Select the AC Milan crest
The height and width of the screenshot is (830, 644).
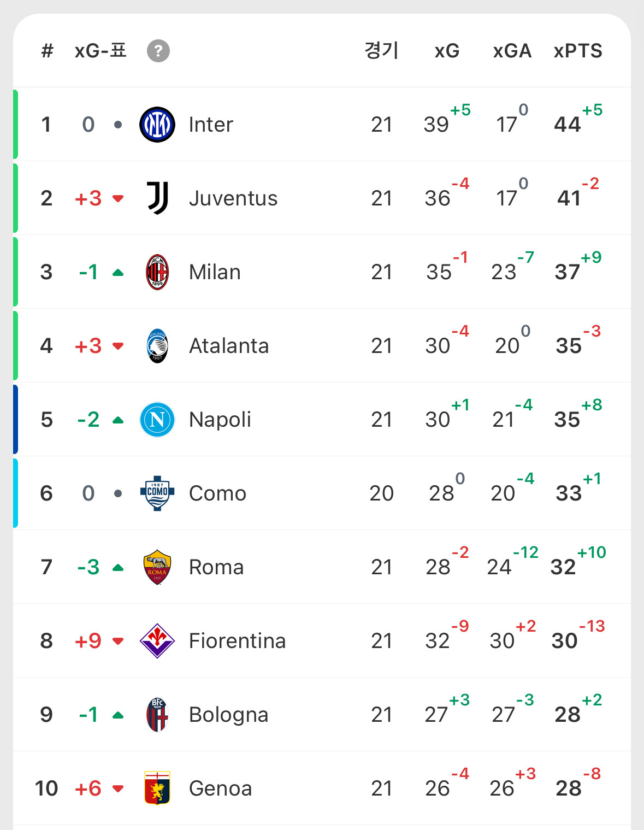coord(157,272)
